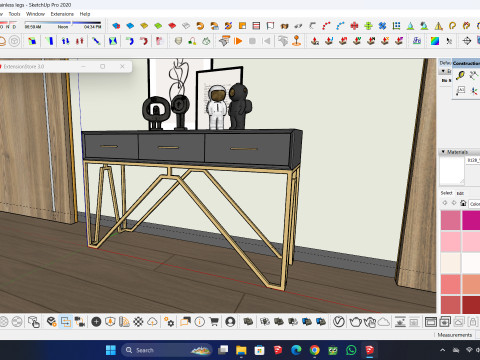
Task: Open WhatsApp from the taskbar
Action: (351, 350)
